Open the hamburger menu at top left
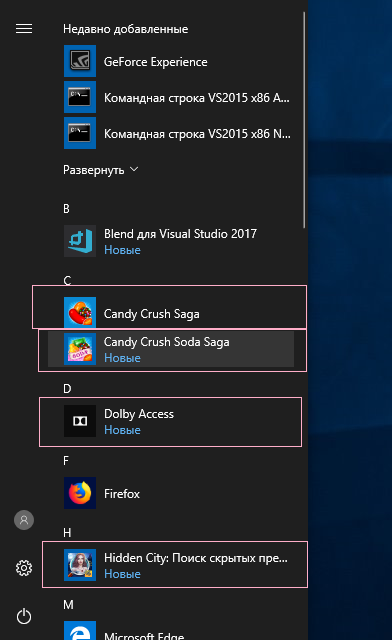Screen dimensions: 392x640 click(x=24, y=29)
